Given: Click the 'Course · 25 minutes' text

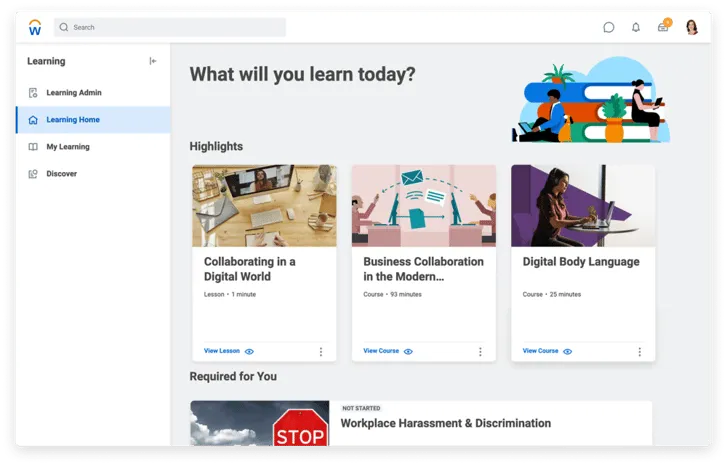Looking at the screenshot, I should pos(552,294).
